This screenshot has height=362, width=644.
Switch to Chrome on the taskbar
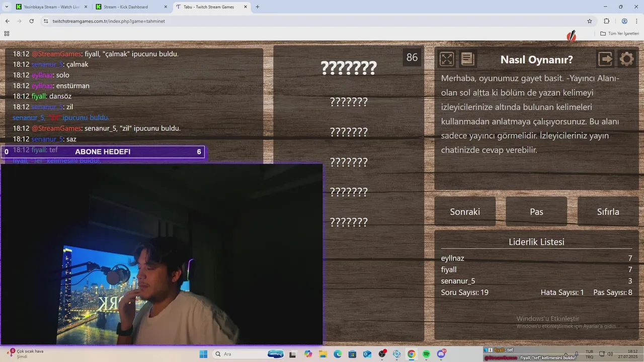[412, 354]
